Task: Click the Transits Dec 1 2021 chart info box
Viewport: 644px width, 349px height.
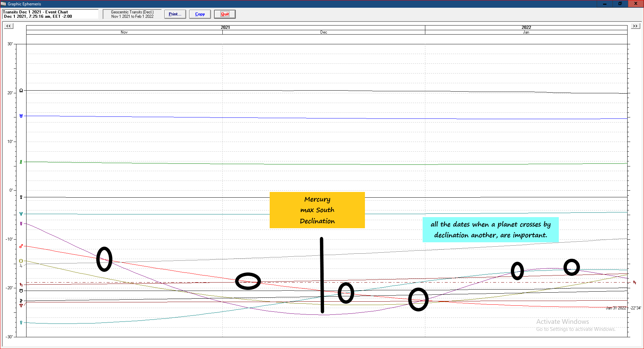Action: pyautogui.click(x=50, y=14)
